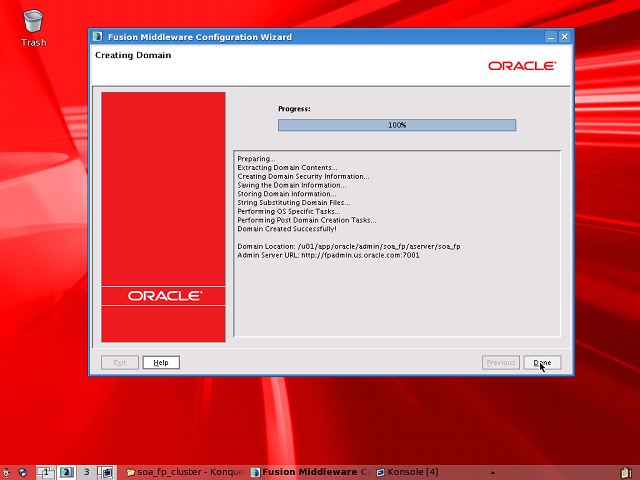640x480 pixels.
Task: Select 'Domain Created Successfully!' log line
Action: point(287,229)
